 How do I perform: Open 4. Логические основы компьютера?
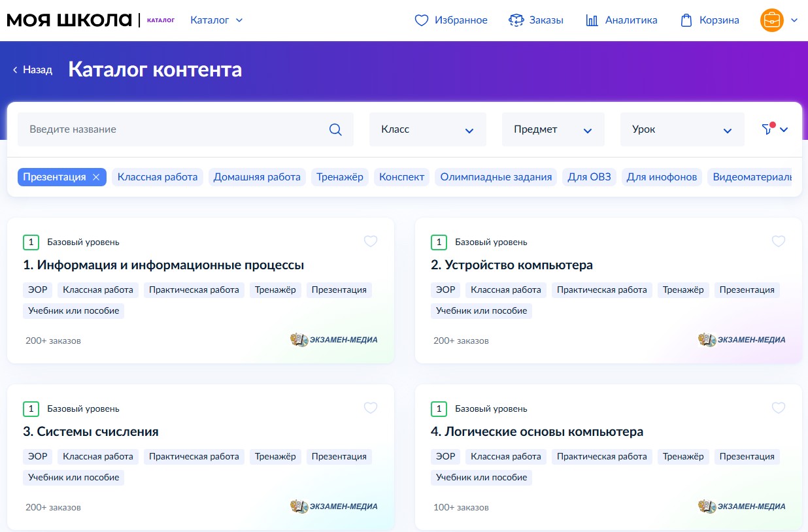[x=537, y=432]
